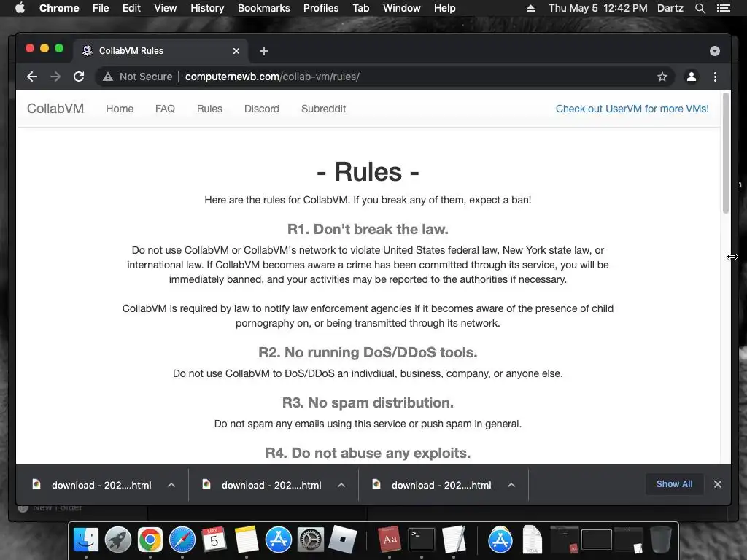Click the eject icon in the menu bar
Viewport: 747px width, 560px height.
[531, 8]
